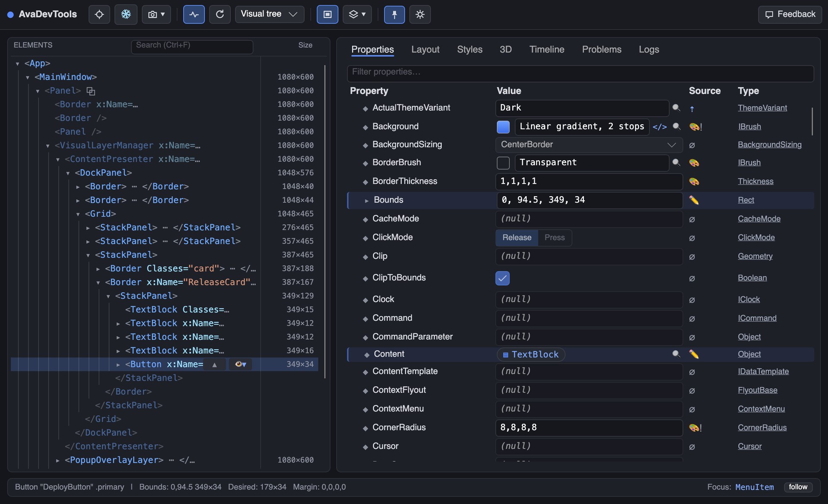The image size is (828, 504).
Task: Click the MenuItem focus link
Action: 754,487
